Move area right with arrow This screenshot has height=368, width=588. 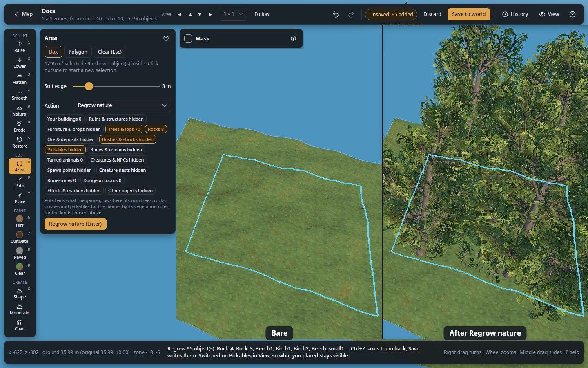210,14
